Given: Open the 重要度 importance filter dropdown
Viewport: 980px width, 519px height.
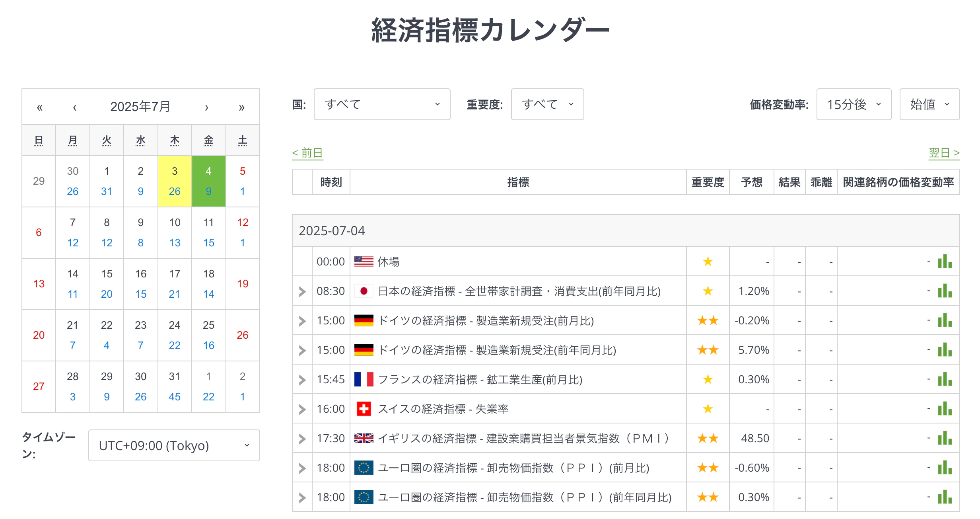Looking at the screenshot, I should click(x=547, y=104).
